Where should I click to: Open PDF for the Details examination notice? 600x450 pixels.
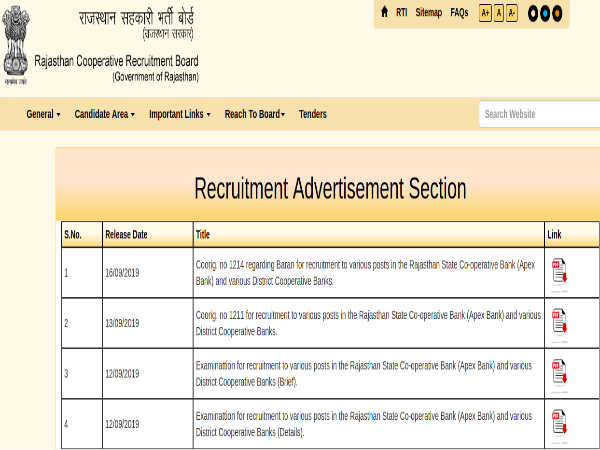559,422
